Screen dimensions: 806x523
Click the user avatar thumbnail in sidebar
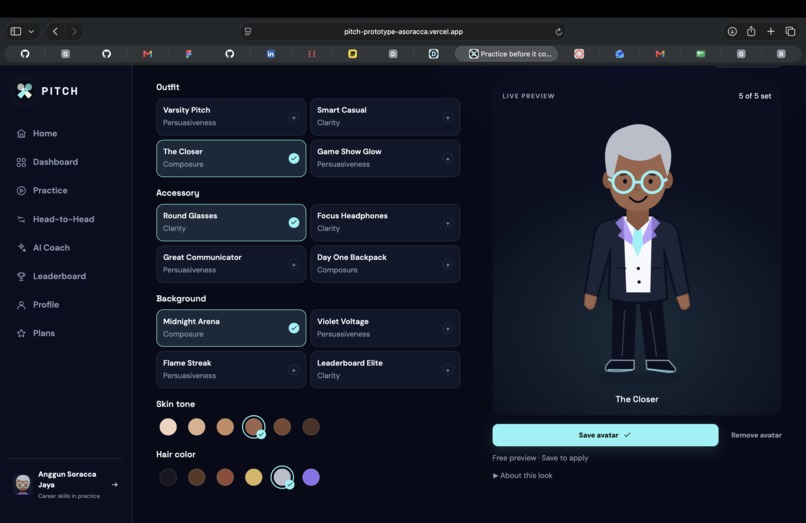click(x=23, y=484)
